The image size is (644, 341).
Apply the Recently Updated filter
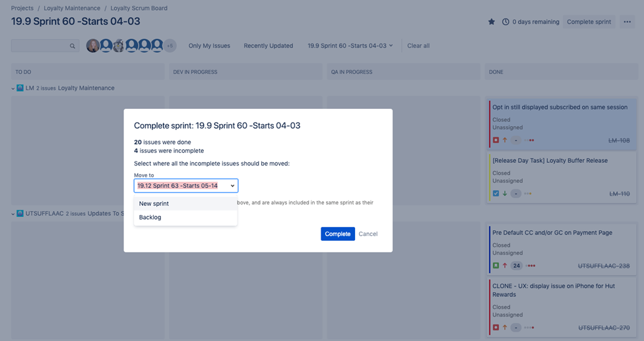[x=268, y=46]
